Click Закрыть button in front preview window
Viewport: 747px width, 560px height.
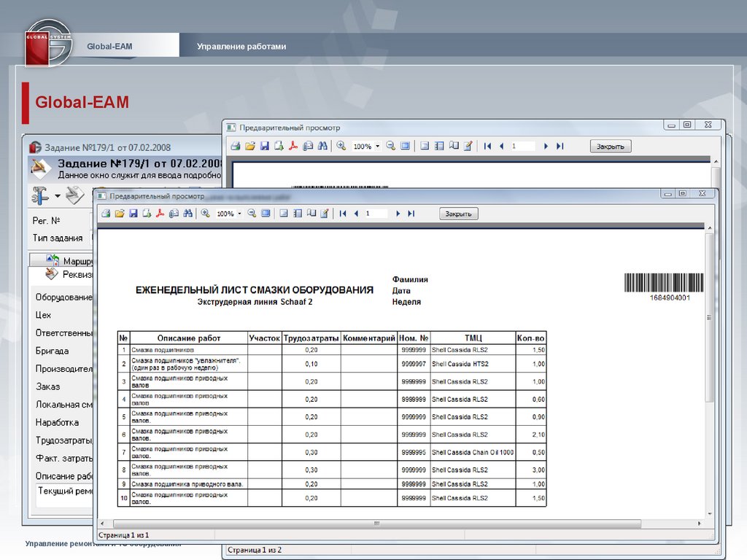(x=459, y=214)
